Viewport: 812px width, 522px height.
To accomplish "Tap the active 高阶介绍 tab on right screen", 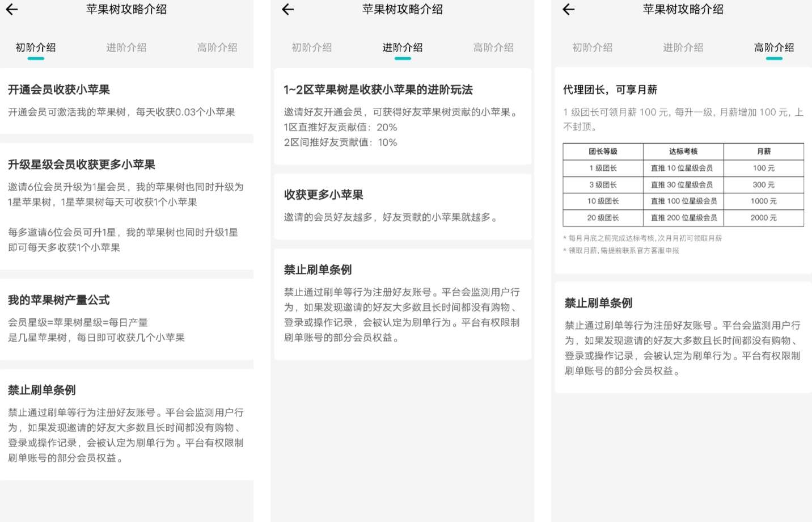I will [773, 48].
